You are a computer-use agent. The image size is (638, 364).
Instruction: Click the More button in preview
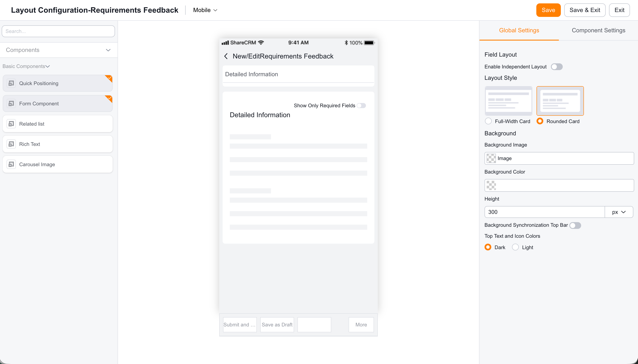click(361, 325)
